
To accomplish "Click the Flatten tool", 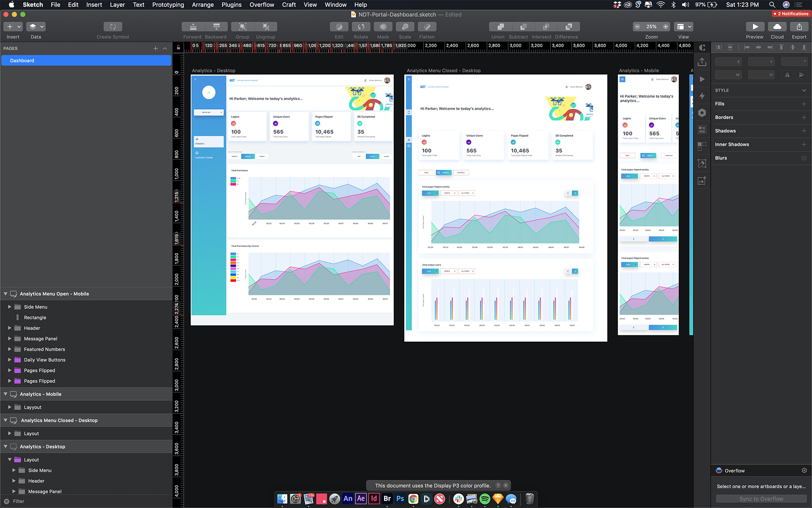I will point(427,27).
